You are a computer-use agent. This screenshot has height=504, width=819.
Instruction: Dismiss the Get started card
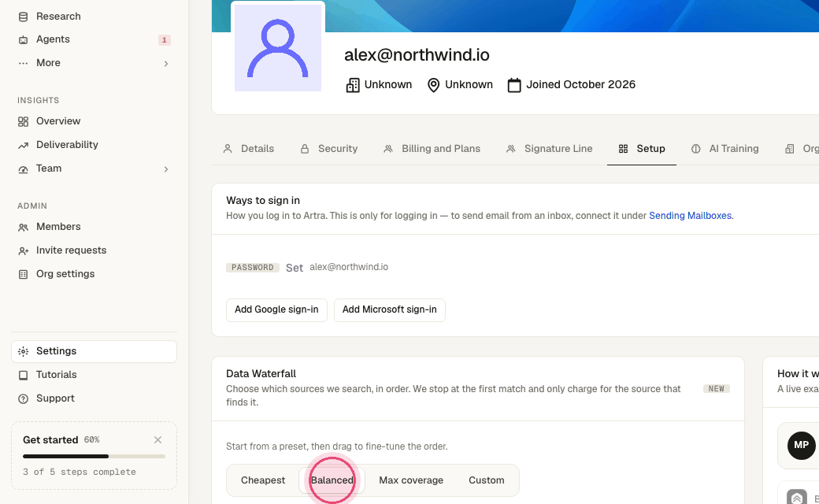point(157,440)
